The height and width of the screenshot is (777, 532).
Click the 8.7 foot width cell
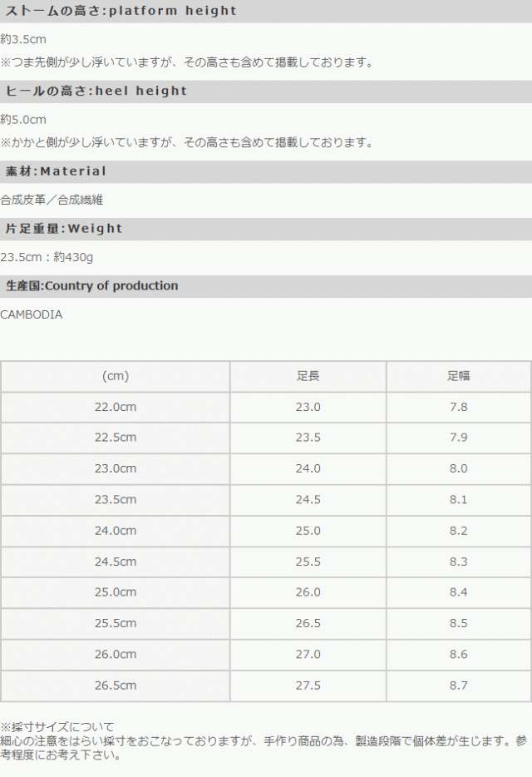(x=458, y=685)
